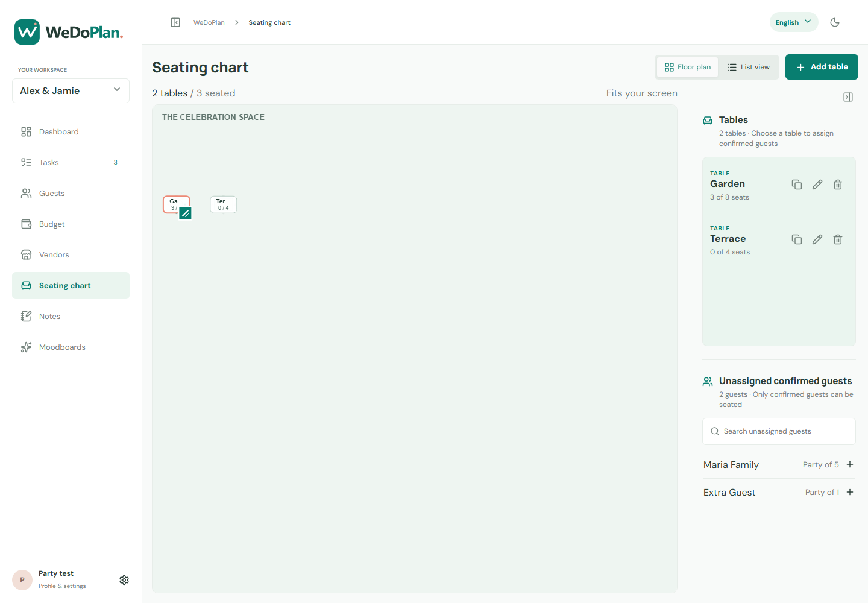The width and height of the screenshot is (868, 603).
Task: Open Moodboards in the sidebar
Action: point(71,347)
